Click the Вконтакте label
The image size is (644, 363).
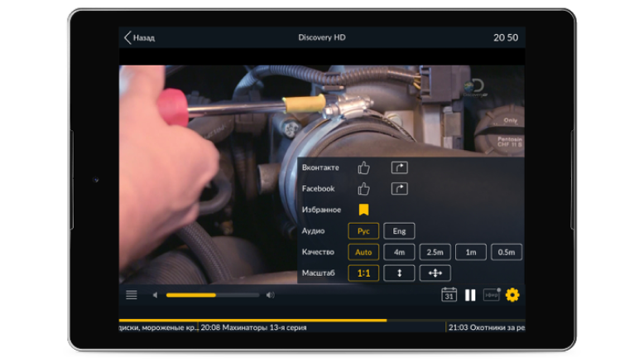pyautogui.click(x=320, y=167)
